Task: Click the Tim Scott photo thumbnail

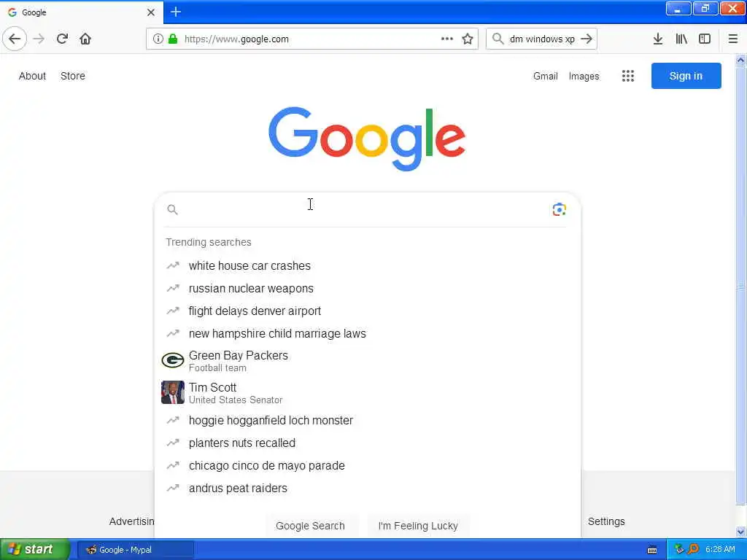Action: tap(172, 392)
